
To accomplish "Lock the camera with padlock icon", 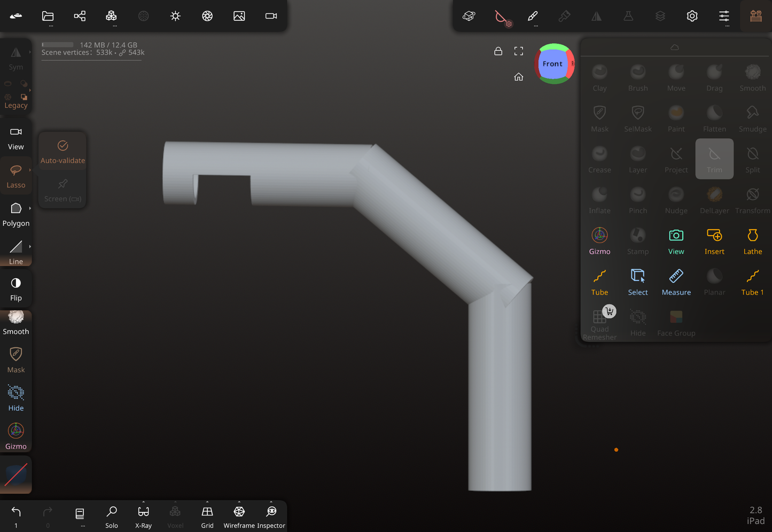I will tap(498, 51).
